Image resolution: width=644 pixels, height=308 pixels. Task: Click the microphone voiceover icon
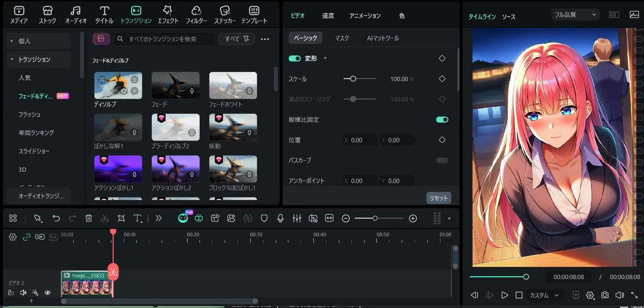coord(280,218)
